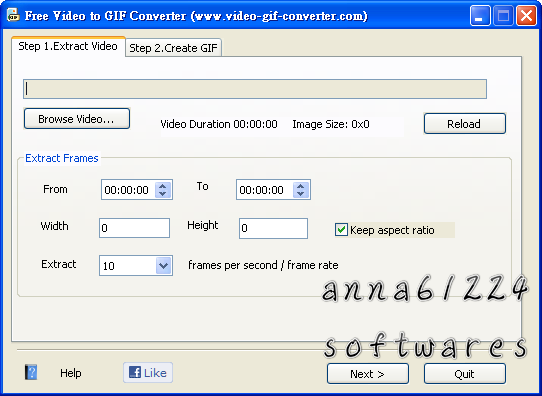Switch to Step 2.Create GIF tab
Viewport: 542px width, 396px height.
click(x=173, y=48)
